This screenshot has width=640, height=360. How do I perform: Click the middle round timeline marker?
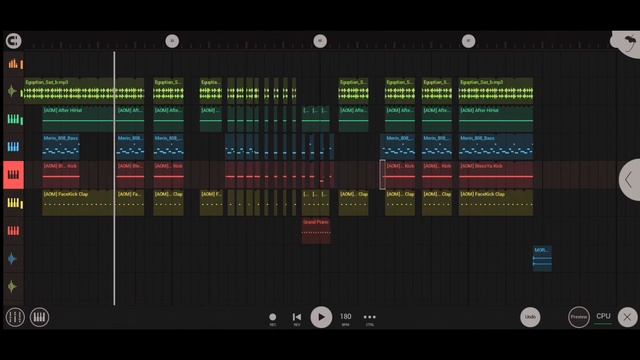tap(320, 41)
